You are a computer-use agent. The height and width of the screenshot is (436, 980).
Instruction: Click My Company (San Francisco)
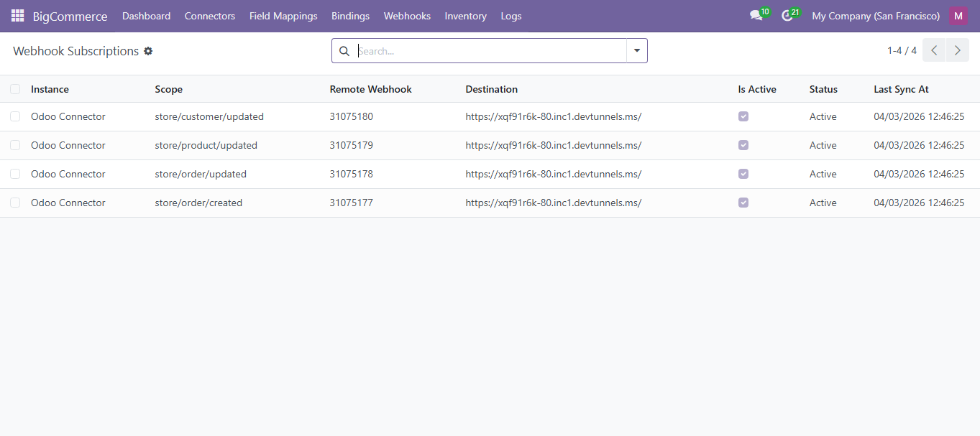click(x=875, y=16)
